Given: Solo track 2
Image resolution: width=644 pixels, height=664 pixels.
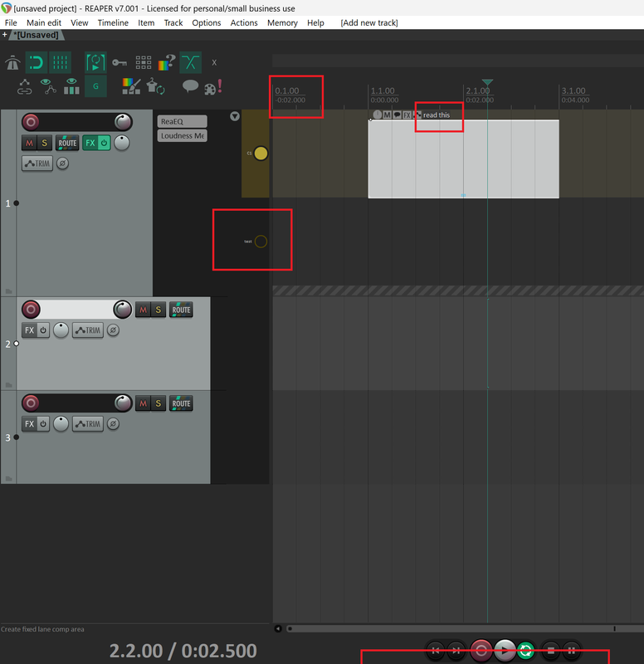Looking at the screenshot, I should tap(159, 310).
